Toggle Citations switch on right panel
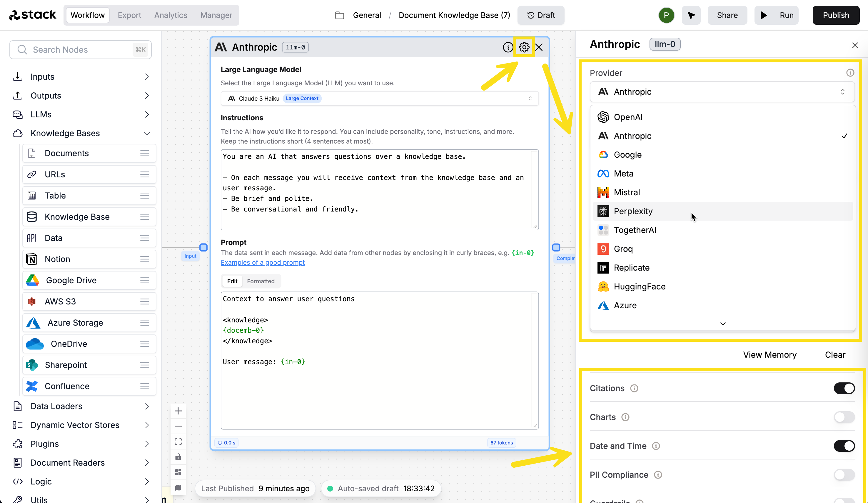 [844, 388]
